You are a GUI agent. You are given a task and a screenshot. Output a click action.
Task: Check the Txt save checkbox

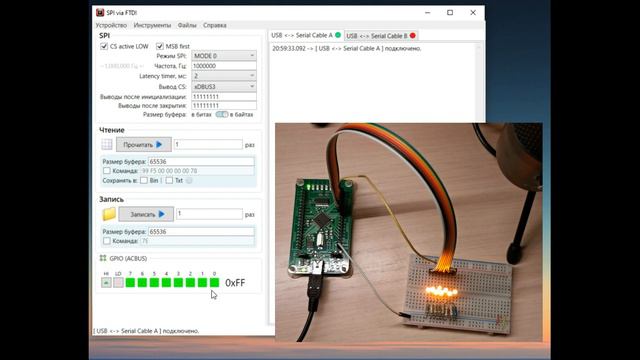pos(169,180)
